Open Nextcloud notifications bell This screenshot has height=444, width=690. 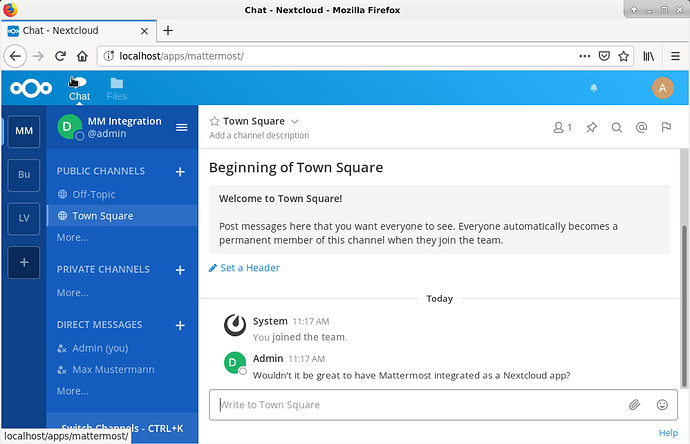594,88
